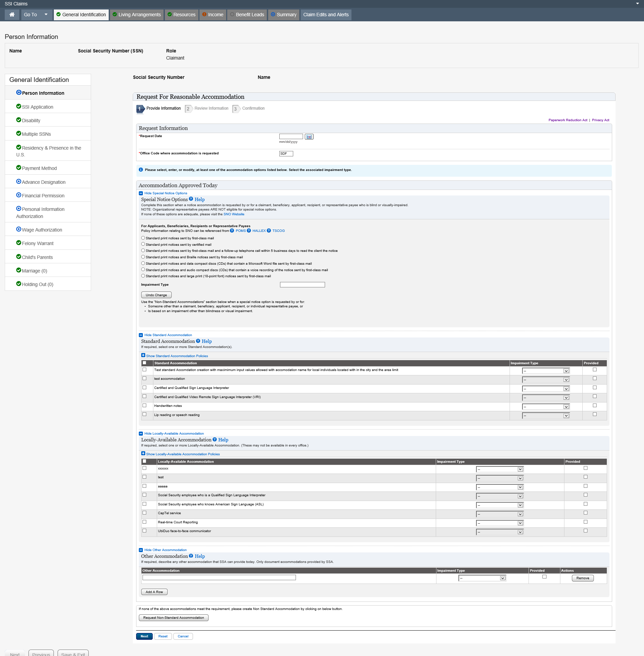Expand Show Standard Accommodation Policies

(x=177, y=356)
